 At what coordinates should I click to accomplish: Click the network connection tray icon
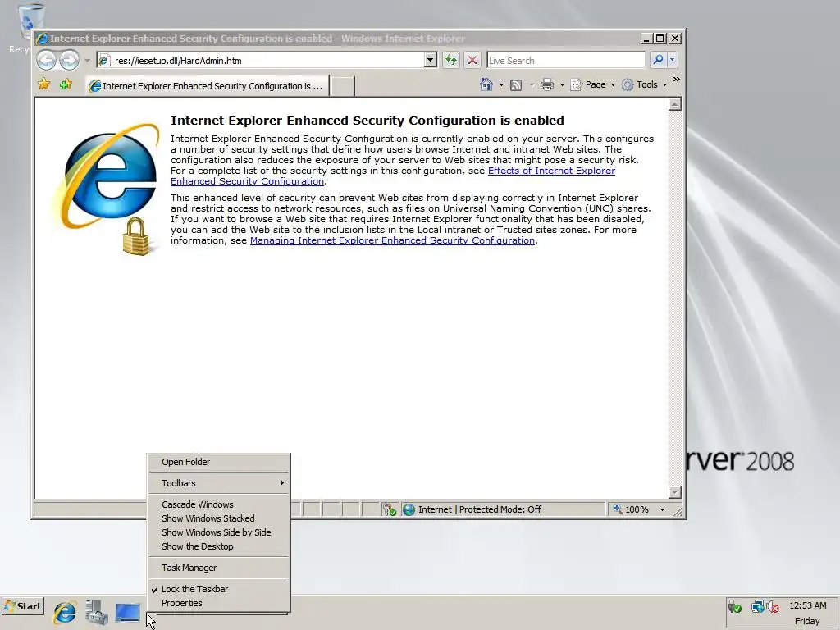[757, 606]
